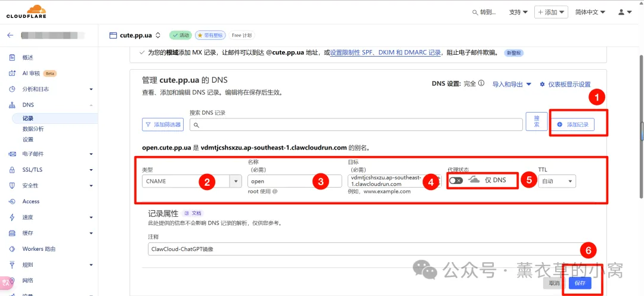Viewport: 644px width, 296px height.
Task: Click the 分析和日志 sidebar icon
Action: click(x=13, y=89)
